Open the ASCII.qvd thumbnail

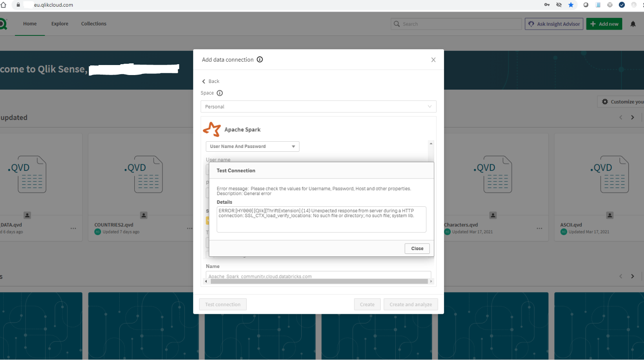pos(610,174)
